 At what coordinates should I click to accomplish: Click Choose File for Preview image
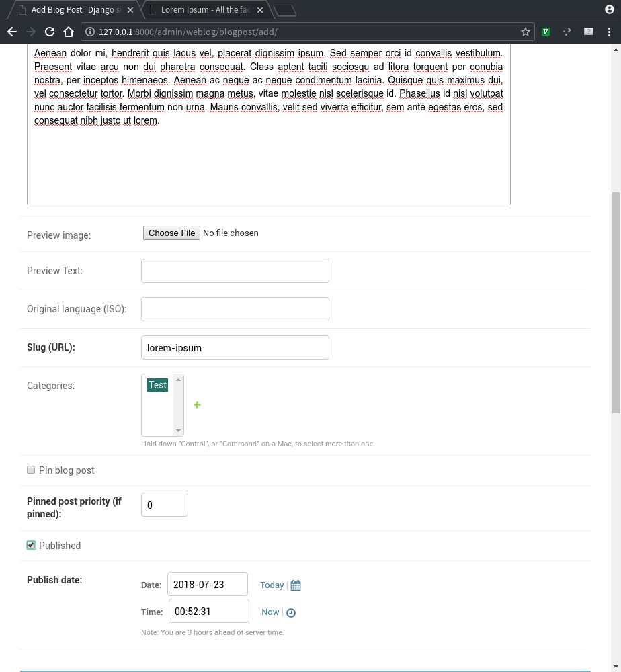tap(172, 233)
